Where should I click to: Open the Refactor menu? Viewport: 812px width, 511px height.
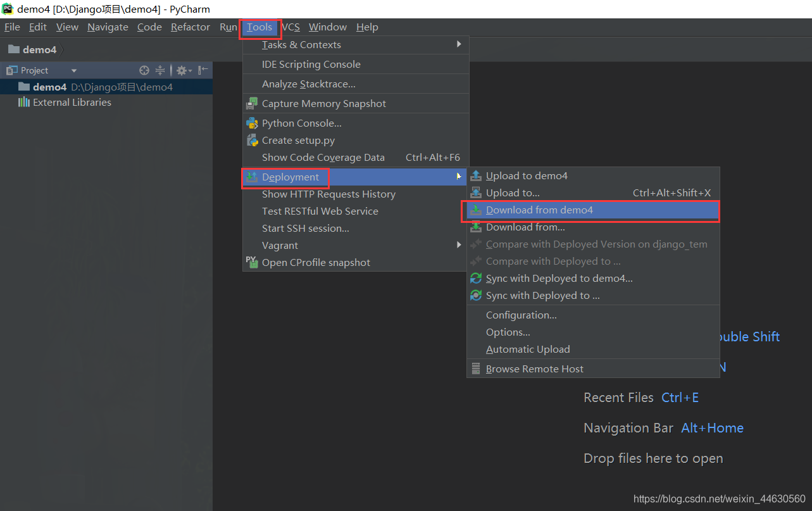click(191, 27)
